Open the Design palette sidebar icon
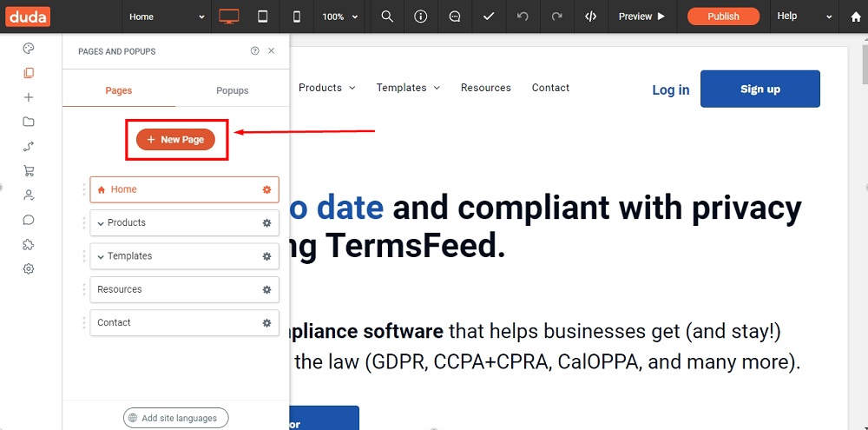Screen dimensions: 868x430 click(x=29, y=49)
